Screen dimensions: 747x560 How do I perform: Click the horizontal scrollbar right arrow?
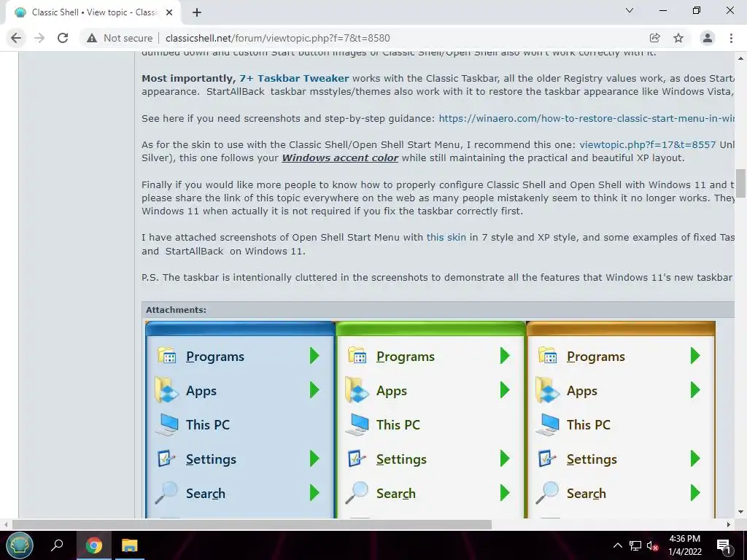pyautogui.click(x=729, y=524)
